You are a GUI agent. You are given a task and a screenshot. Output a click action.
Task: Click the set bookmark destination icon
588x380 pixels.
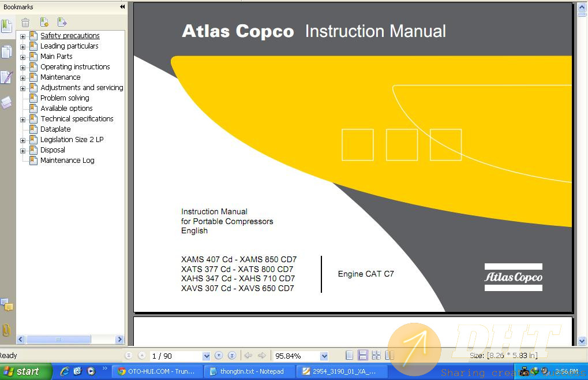click(62, 22)
